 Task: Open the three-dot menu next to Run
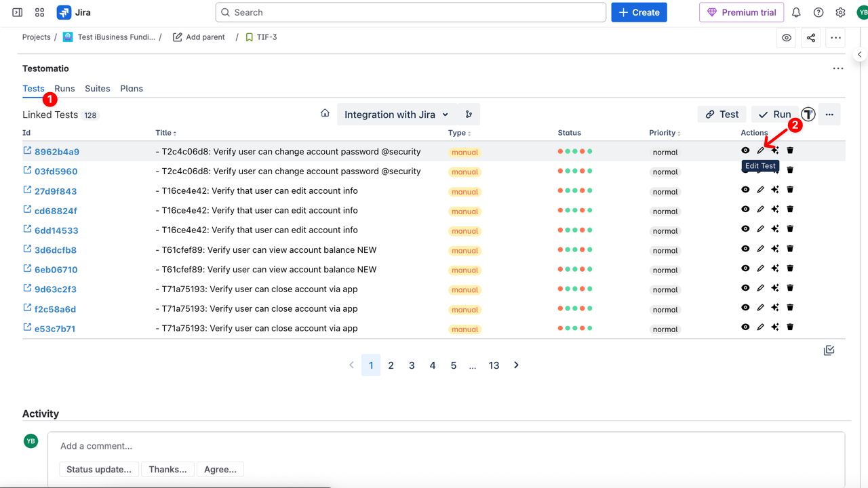tap(829, 115)
